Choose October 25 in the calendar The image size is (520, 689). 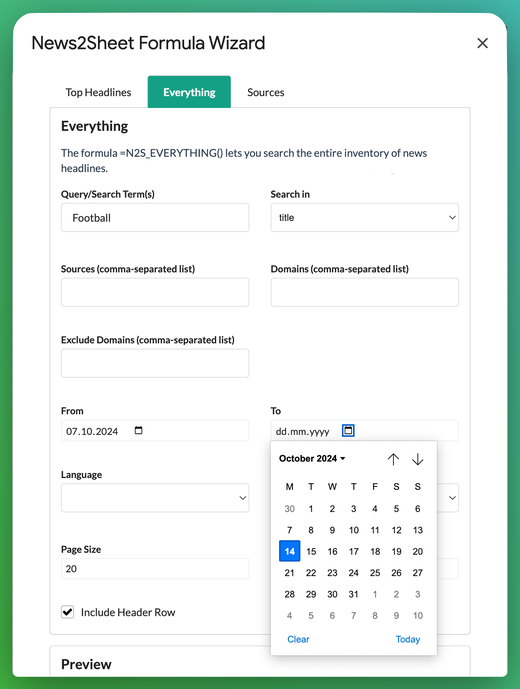[375, 573]
